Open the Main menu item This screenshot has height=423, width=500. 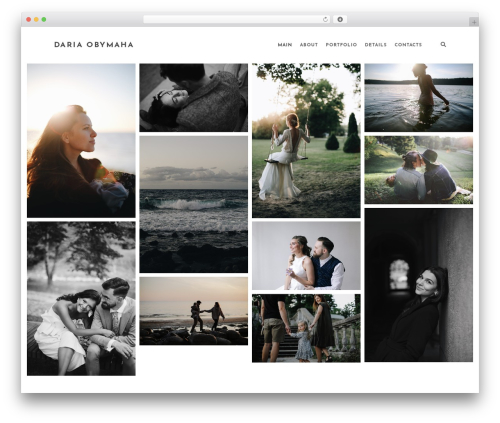coord(285,45)
